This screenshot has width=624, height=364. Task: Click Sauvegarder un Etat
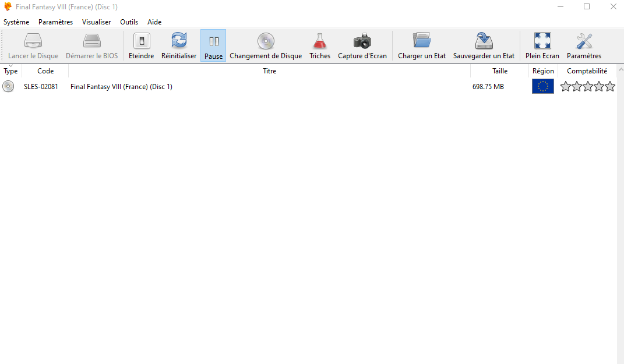click(484, 46)
